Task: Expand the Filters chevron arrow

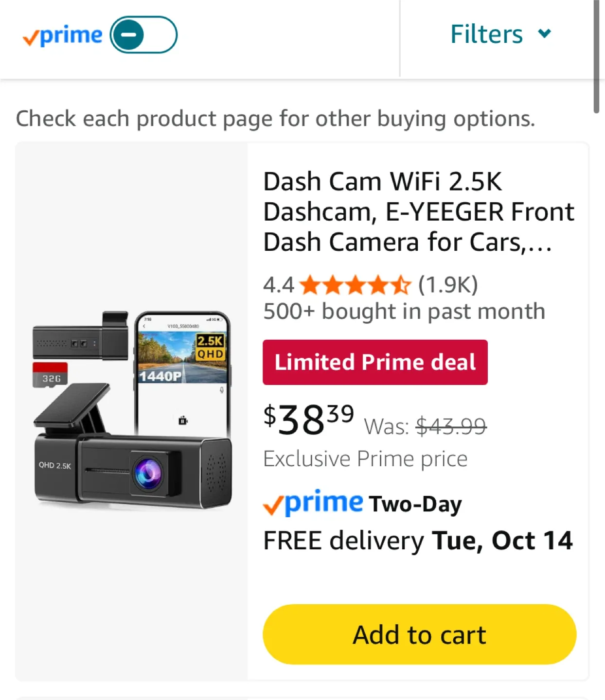Action: [545, 34]
